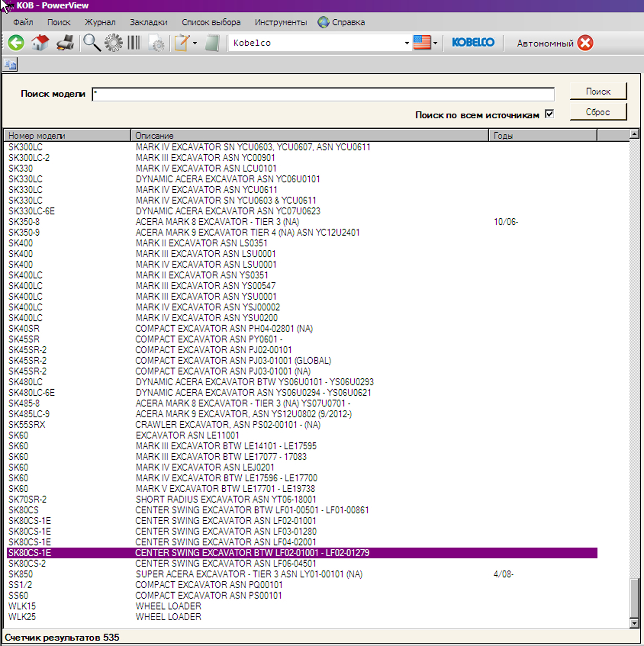Click the red offline status icon
Viewport: 644px width, 646px height.
585,43
